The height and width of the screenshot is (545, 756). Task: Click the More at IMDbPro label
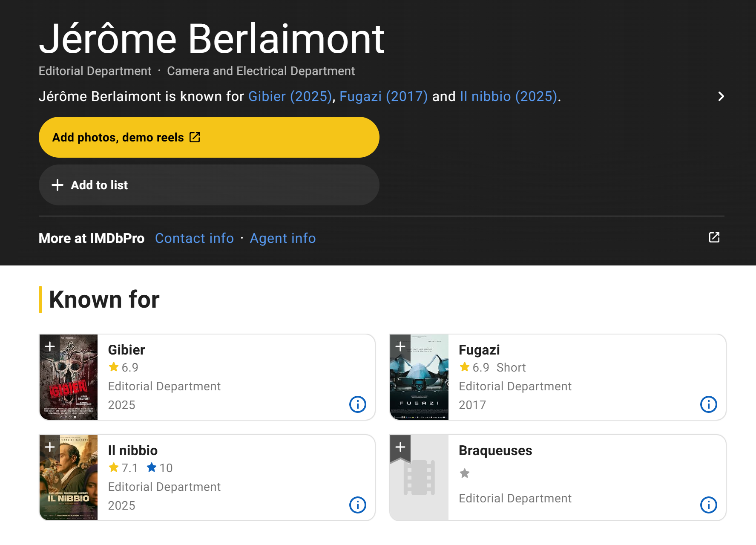92,238
